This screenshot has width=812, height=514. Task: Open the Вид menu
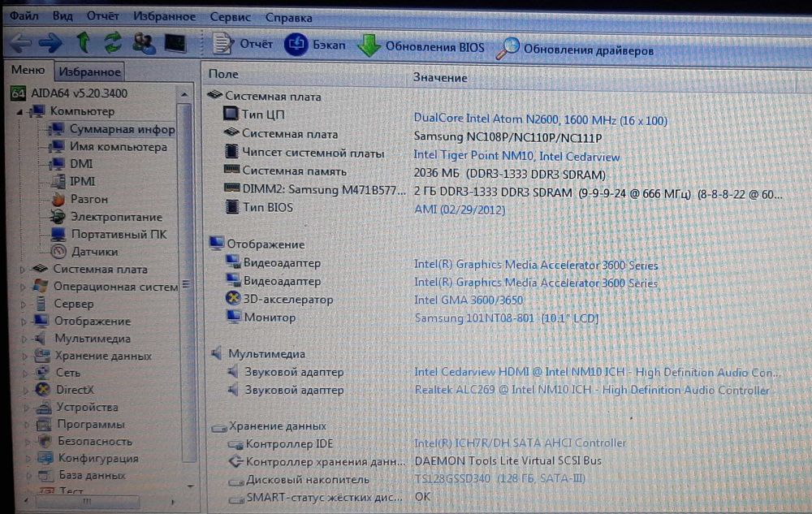[63, 16]
